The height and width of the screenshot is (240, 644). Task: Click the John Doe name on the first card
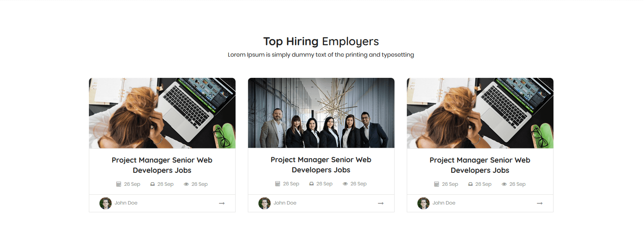pyautogui.click(x=126, y=203)
